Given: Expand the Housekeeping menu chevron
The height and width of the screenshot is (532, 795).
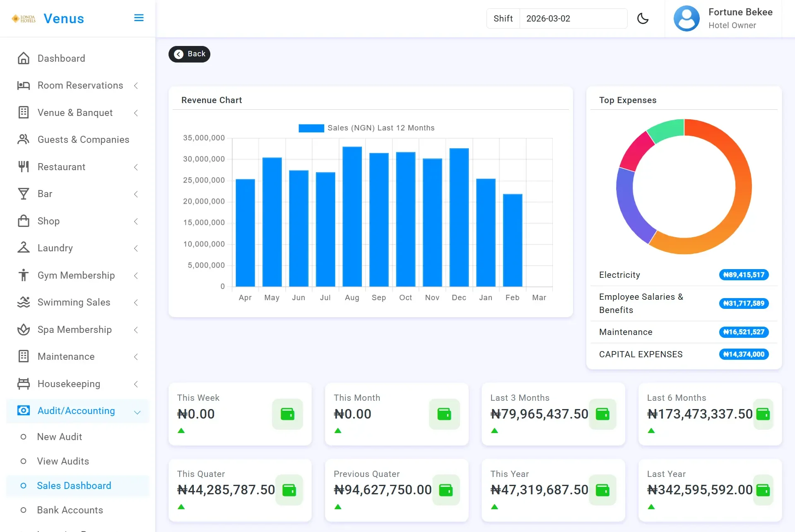Looking at the screenshot, I should click(136, 384).
